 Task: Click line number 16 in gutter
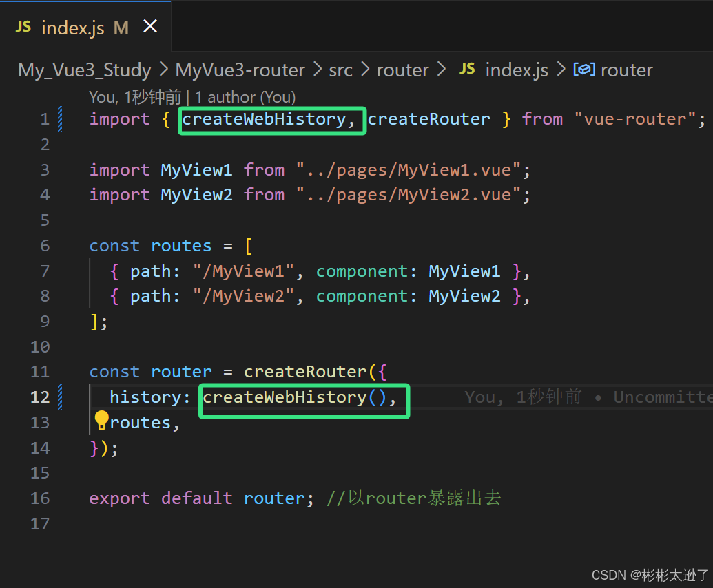(39, 499)
